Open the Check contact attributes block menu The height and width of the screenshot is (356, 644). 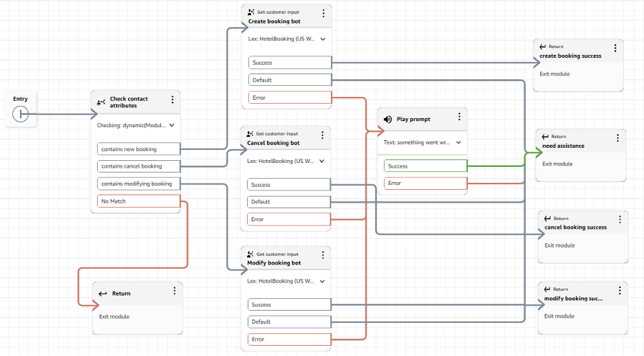[173, 100]
